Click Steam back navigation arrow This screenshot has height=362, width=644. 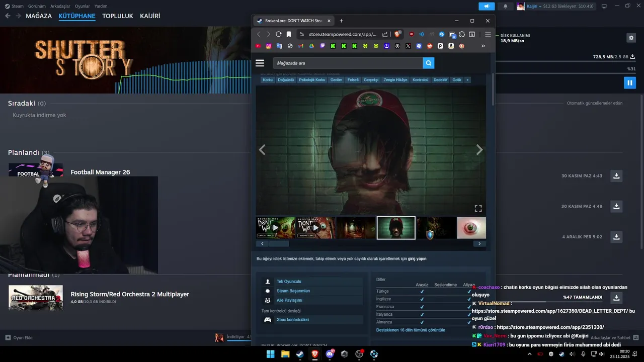click(x=8, y=16)
